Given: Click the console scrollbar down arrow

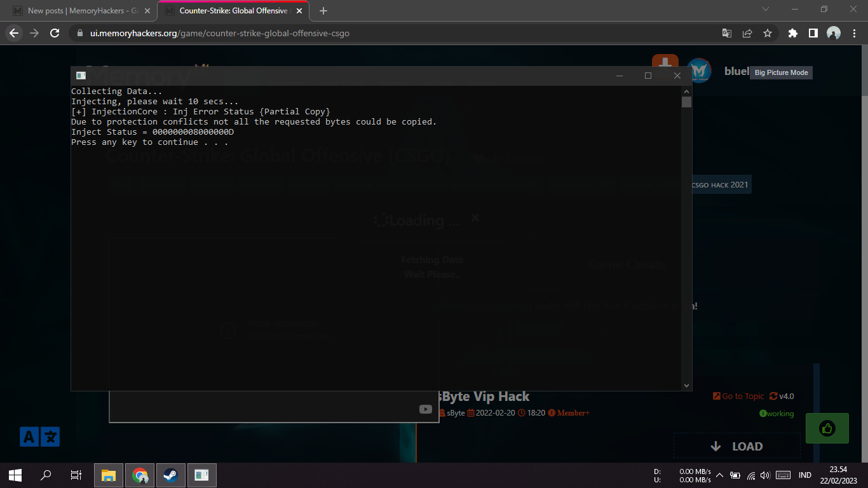Looking at the screenshot, I should click(x=686, y=385).
